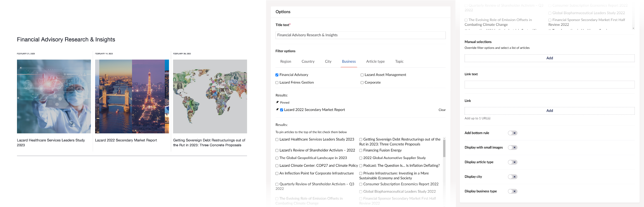Turn on Display with small images
644x207 pixels.
pyautogui.click(x=512, y=147)
